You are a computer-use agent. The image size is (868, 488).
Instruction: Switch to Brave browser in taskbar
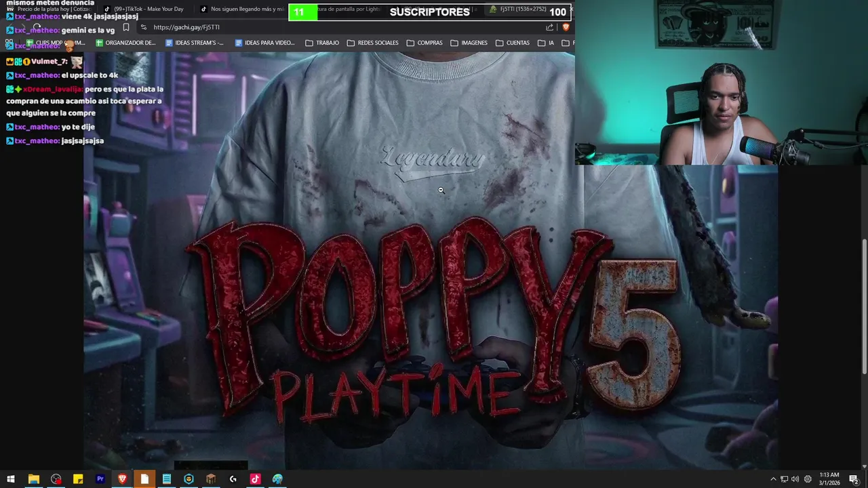[122, 479]
